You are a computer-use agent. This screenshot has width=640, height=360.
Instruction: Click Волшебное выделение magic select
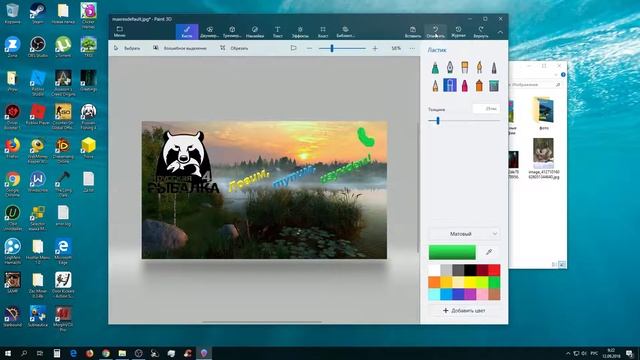[180, 48]
